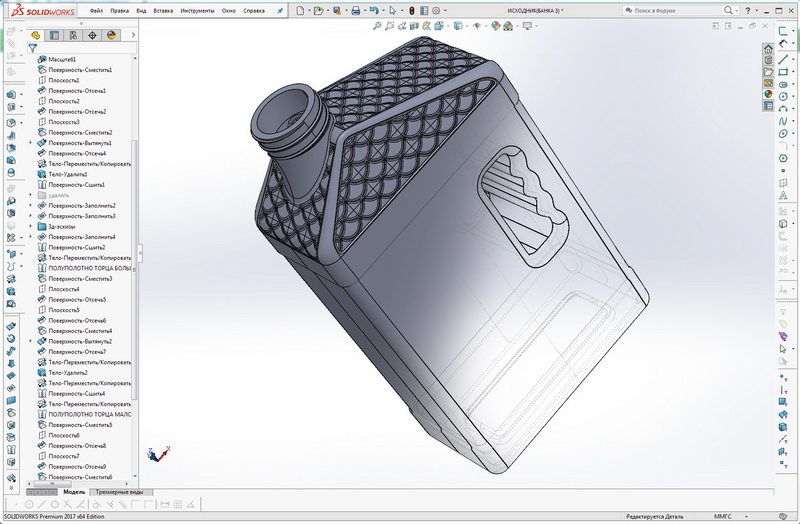Switch to DimXpertManager crosshair tab
The height and width of the screenshot is (524, 800).
pyautogui.click(x=92, y=35)
